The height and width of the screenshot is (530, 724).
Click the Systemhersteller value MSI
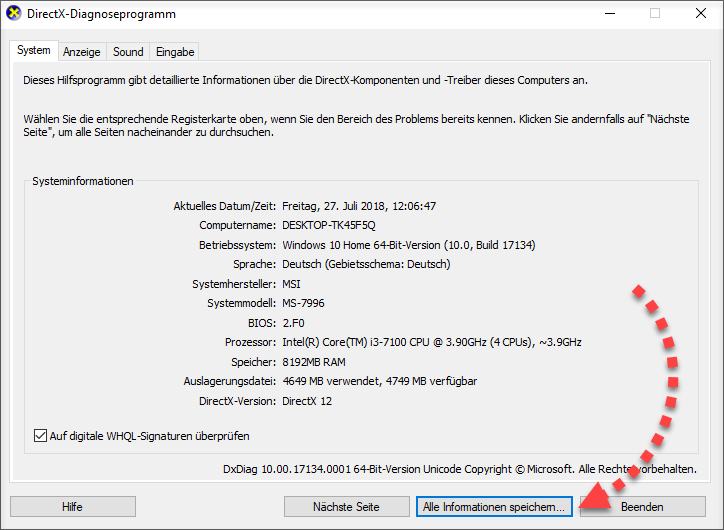291,284
